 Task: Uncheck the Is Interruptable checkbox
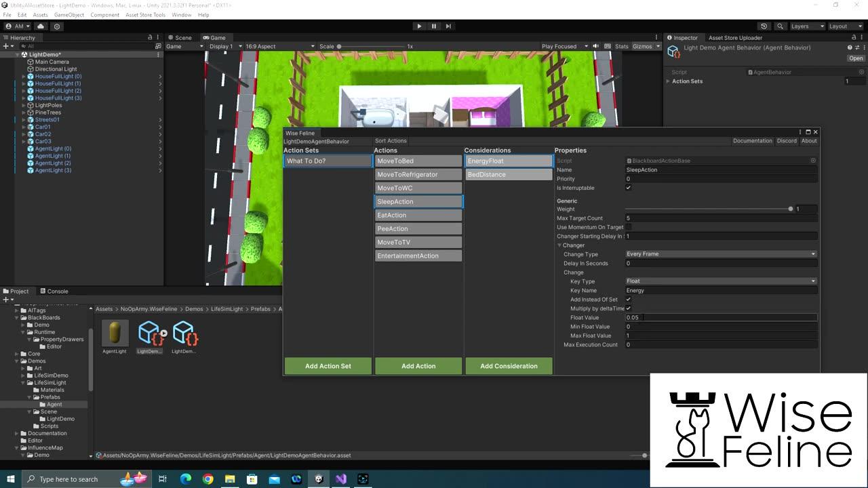click(628, 188)
